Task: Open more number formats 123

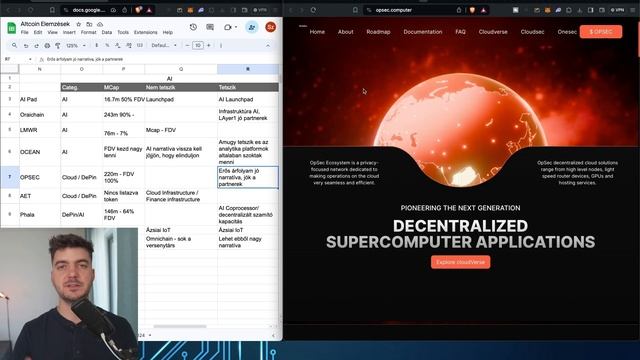Action: (x=140, y=45)
